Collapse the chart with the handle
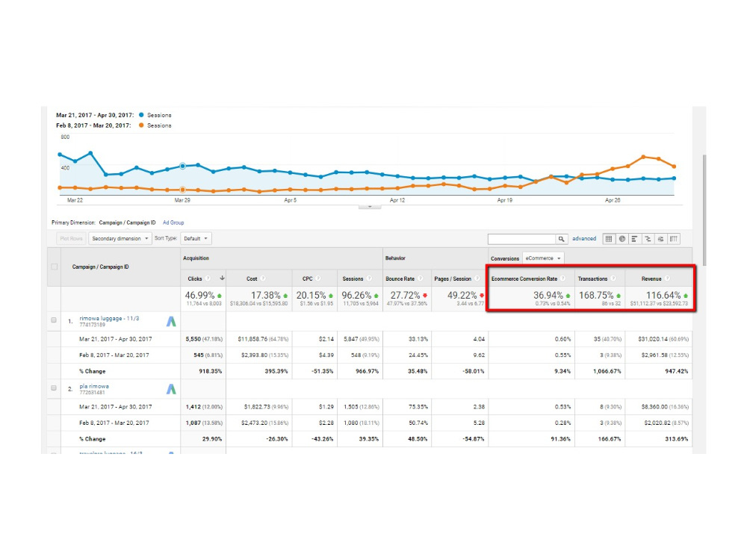 point(369,207)
